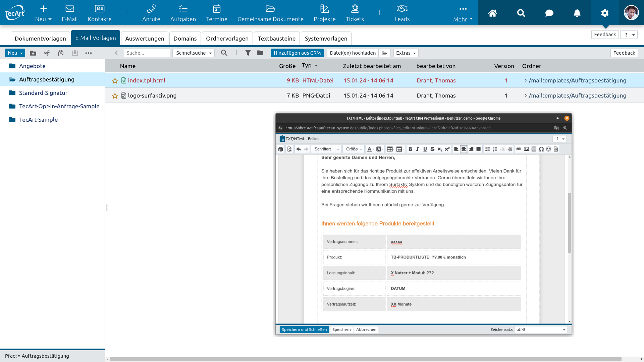Insert a special character (omega icon)

pos(541,149)
